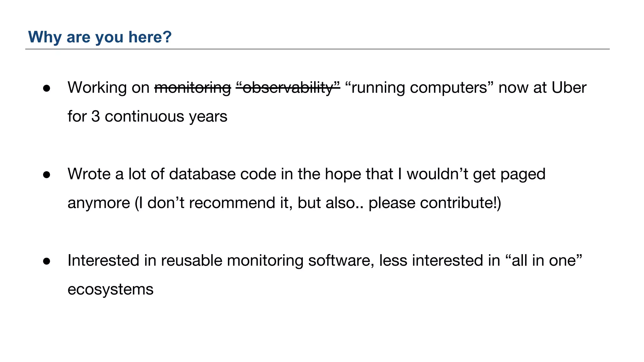Click the third bullet point dot
644x362 pixels.
(47, 261)
